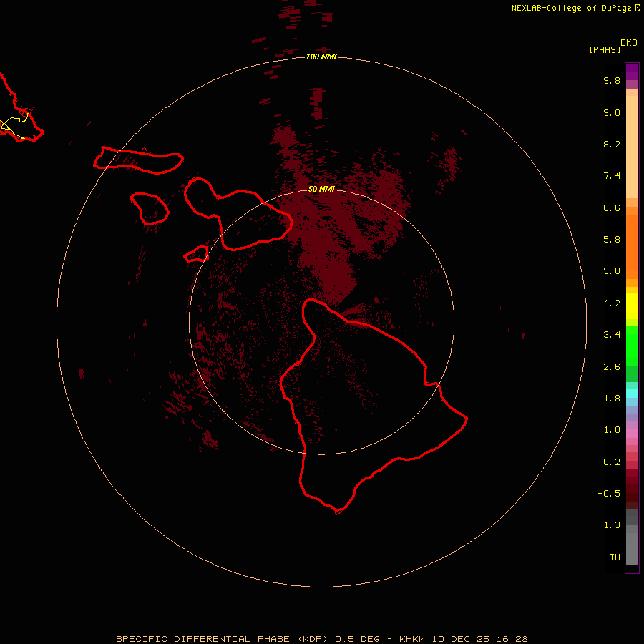Select the 4.2 legend value
Screen dimensions: 644x644
(612, 303)
